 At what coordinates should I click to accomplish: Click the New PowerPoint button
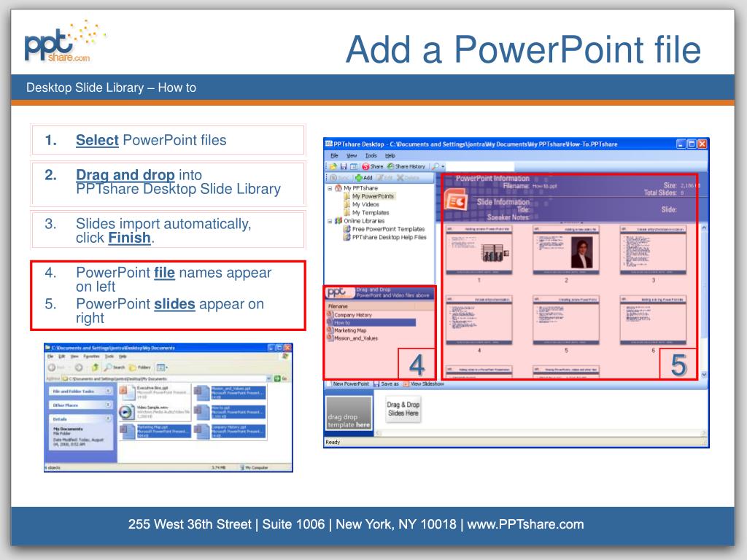pos(348,384)
